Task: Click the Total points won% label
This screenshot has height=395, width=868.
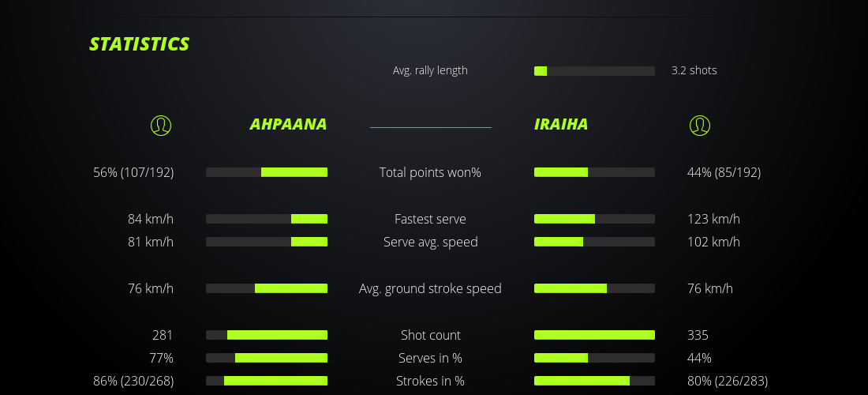Action: [x=430, y=172]
